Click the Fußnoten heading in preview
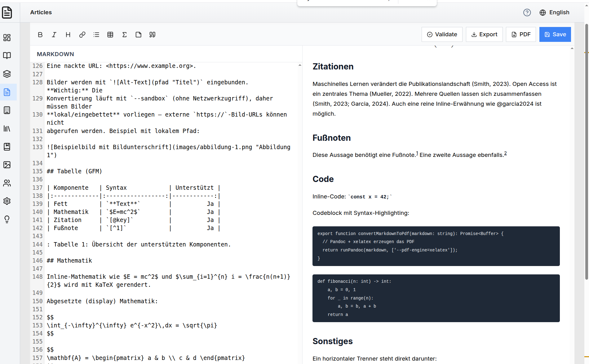The width and height of the screenshot is (589, 364). point(332,138)
